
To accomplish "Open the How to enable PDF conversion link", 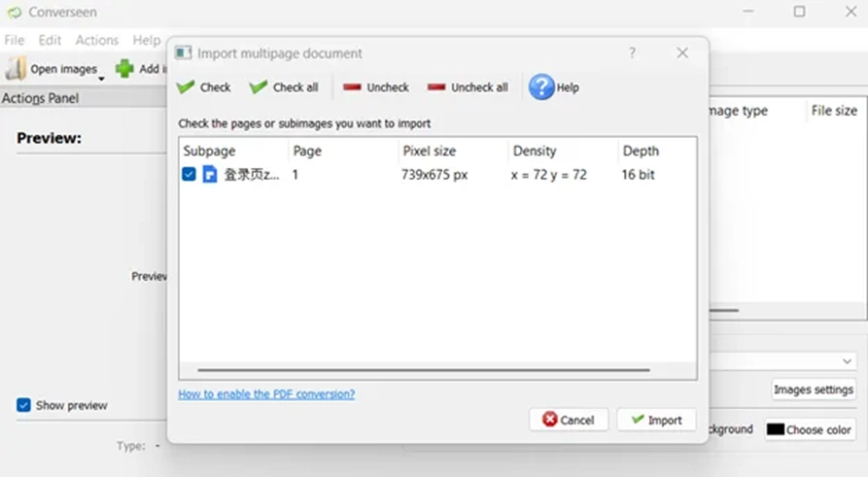I will click(x=266, y=394).
